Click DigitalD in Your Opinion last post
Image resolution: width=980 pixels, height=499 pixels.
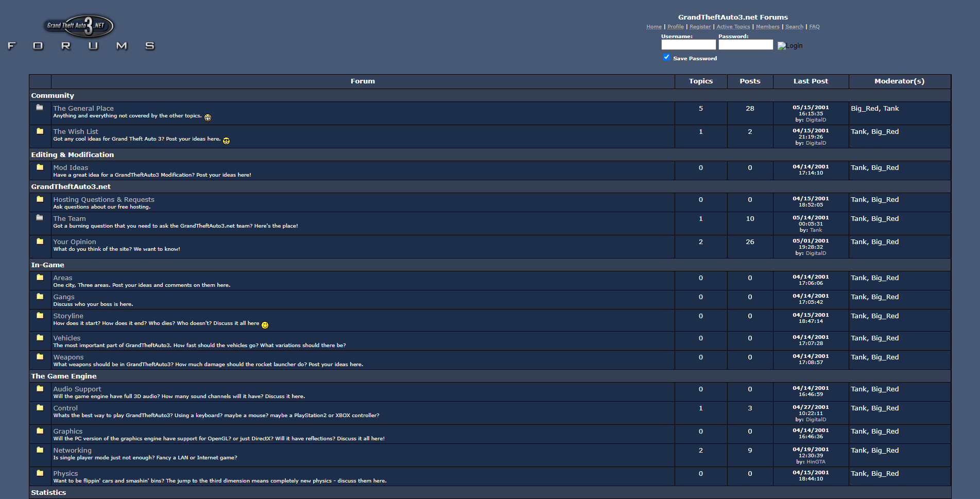[x=816, y=253]
